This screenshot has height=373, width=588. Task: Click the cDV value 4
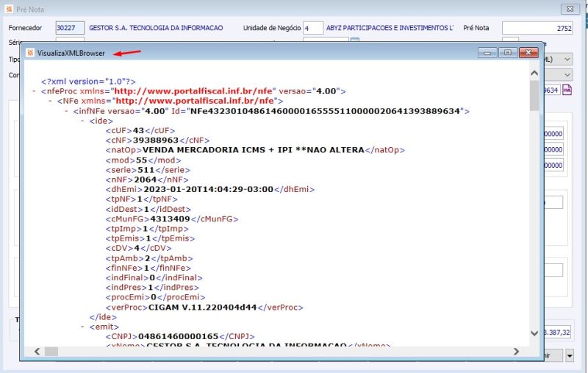(137, 249)
